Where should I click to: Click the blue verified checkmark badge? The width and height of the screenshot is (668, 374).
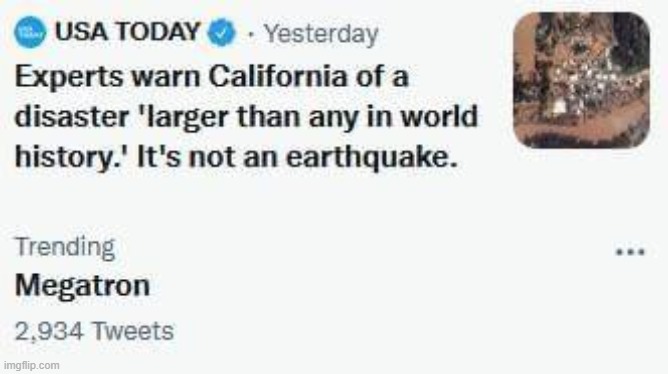[x=221, y=32]
